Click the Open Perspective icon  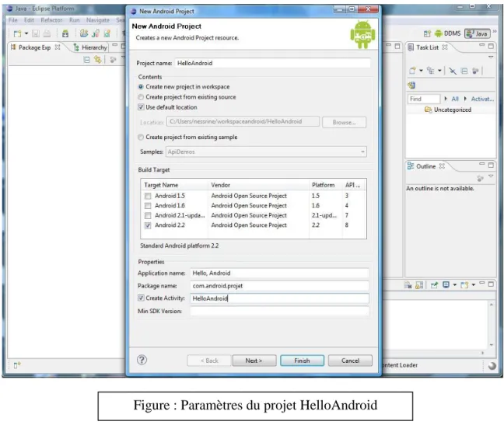coord(427,33)
